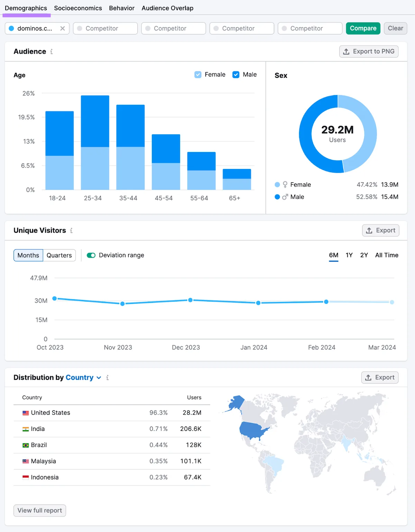The width and height of the screenshot is (415, 532).
Task: Turn off the Deviation range toggle
Action: pyautogui.click(x=91, y=255)
